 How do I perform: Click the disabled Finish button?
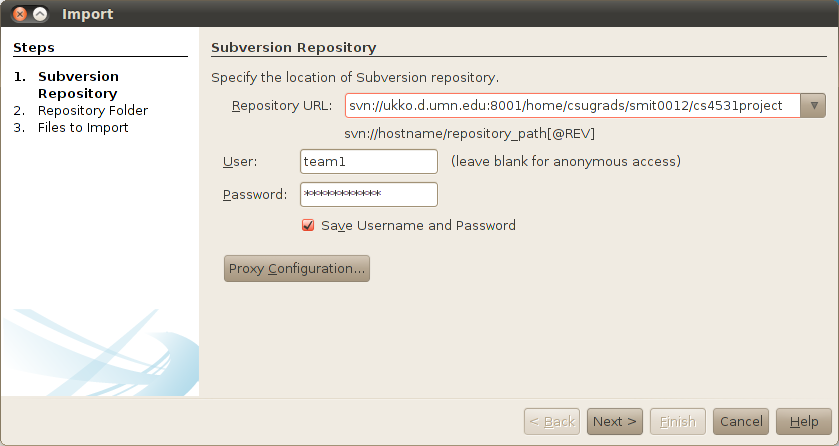point(678,422)
